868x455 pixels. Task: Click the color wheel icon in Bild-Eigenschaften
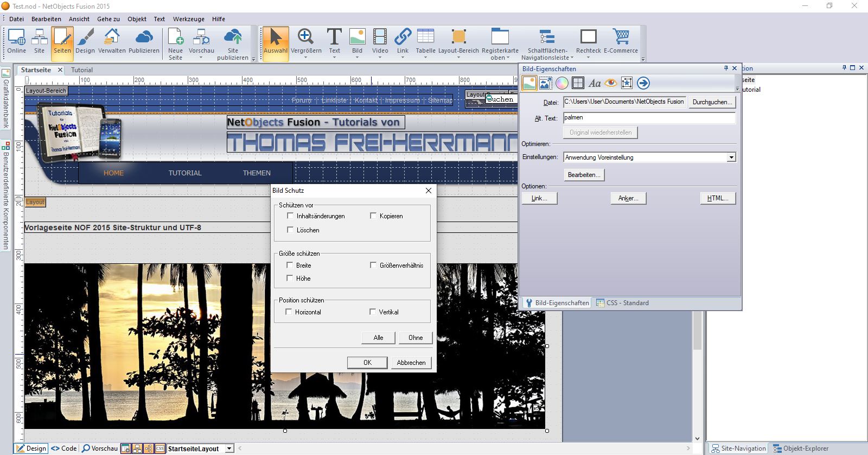562,83
